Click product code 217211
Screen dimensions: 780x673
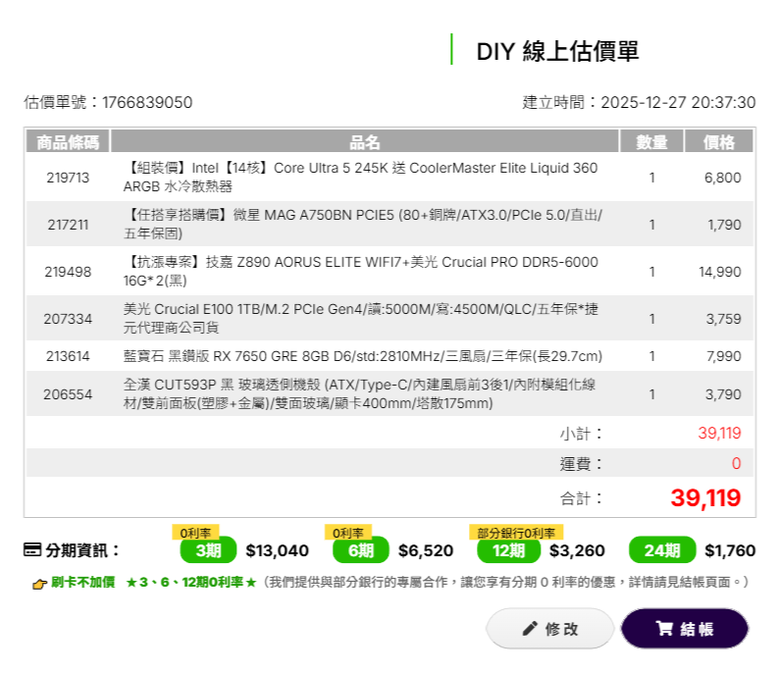point(68,225)
